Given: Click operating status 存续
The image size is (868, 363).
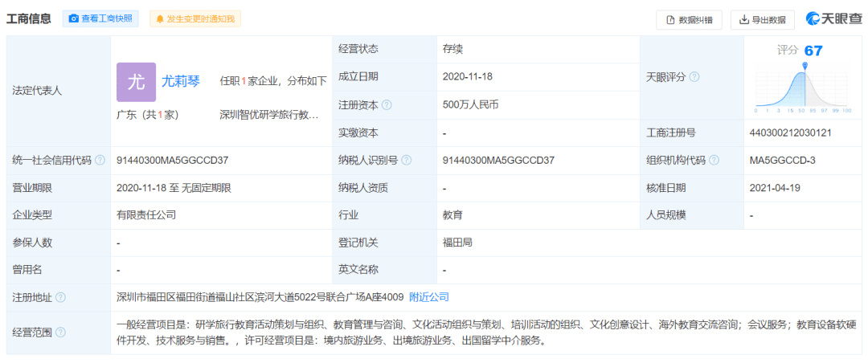Looking at the screenshot, I should [x=452, y=49].
